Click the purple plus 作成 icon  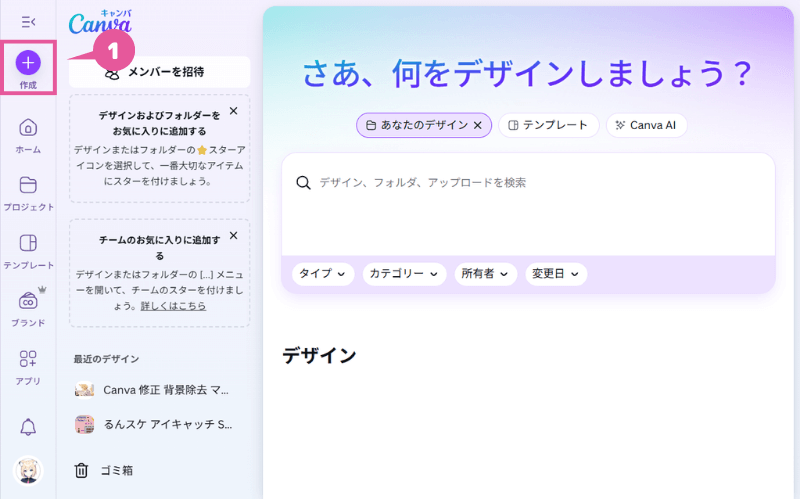(x=28, y=63)
